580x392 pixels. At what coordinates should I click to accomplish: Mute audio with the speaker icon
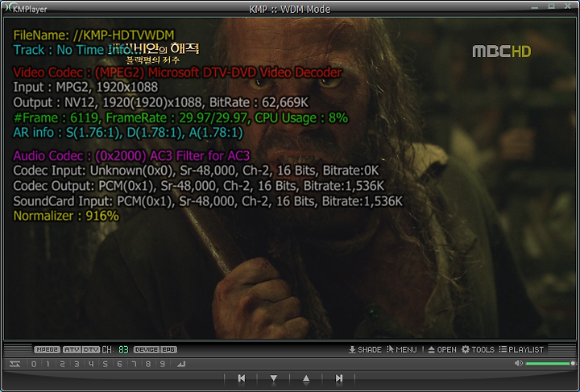(519, 364)
